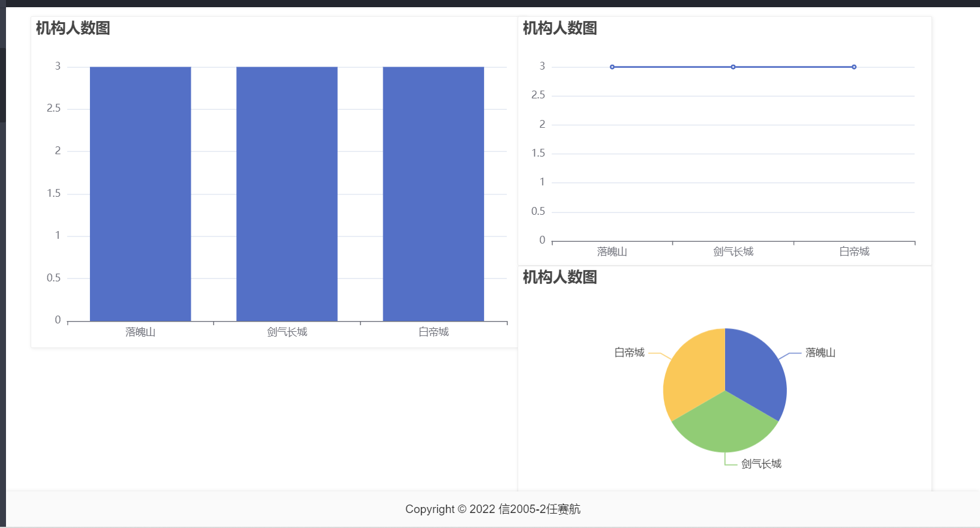Viewport: 980px width, 528px height.
Task: Click the 1.5 y-axis value on the bar chart
Action: click(53, 193)
